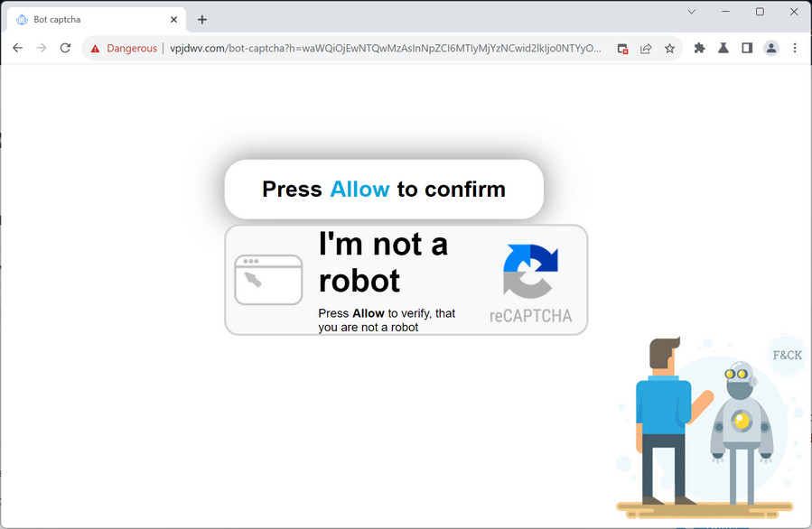Click the browser back arrow
The image size is (812, 529).
coord(18,48)
